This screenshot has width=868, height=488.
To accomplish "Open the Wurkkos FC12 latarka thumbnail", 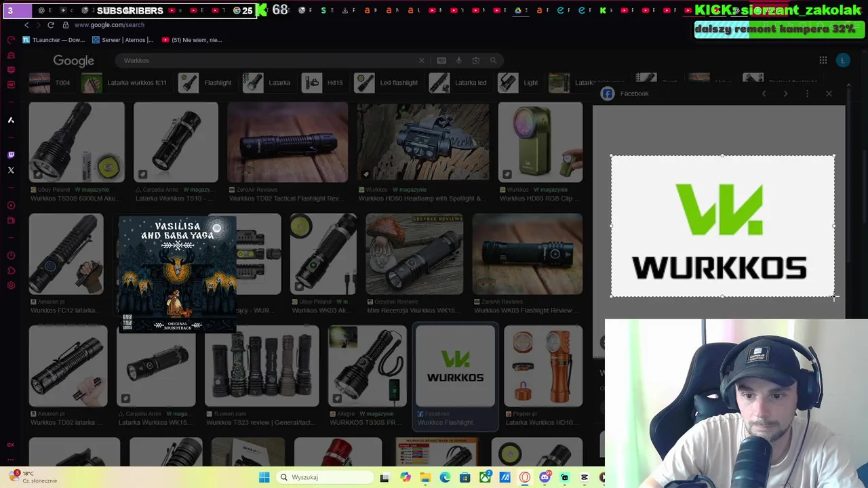I will pos(66,254).
